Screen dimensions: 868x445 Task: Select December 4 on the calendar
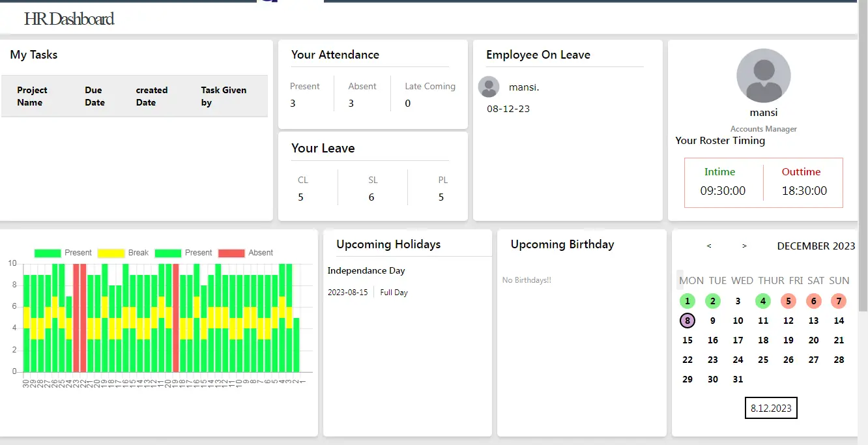point(763,301)
